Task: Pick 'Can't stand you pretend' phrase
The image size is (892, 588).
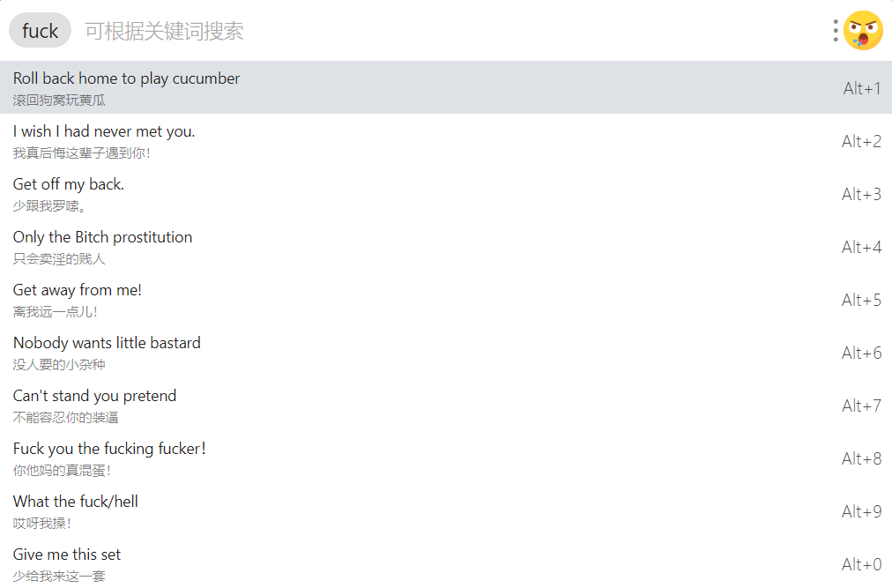Action: pos(446,406)
